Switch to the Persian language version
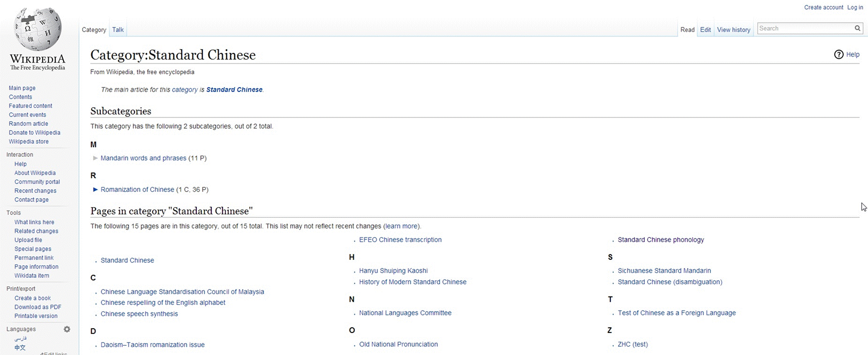 click(21, 339)
